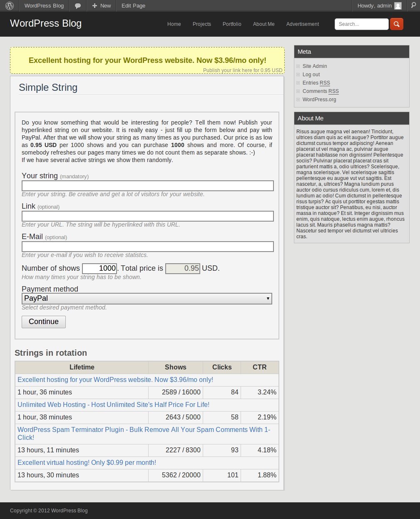Image resolution: width=420 pixels, height=519 pixels.
Task: Click the About Me widget title
Action: pos(311,118)
